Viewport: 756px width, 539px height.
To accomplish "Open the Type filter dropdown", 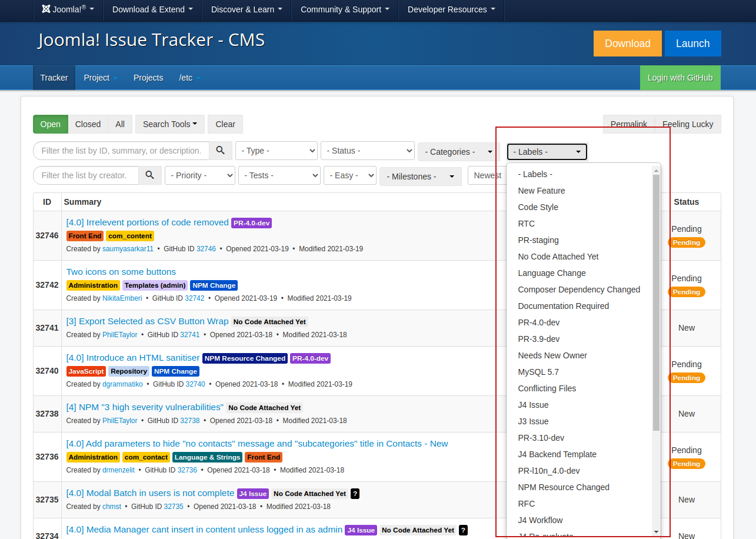I will tap(277, 151).
